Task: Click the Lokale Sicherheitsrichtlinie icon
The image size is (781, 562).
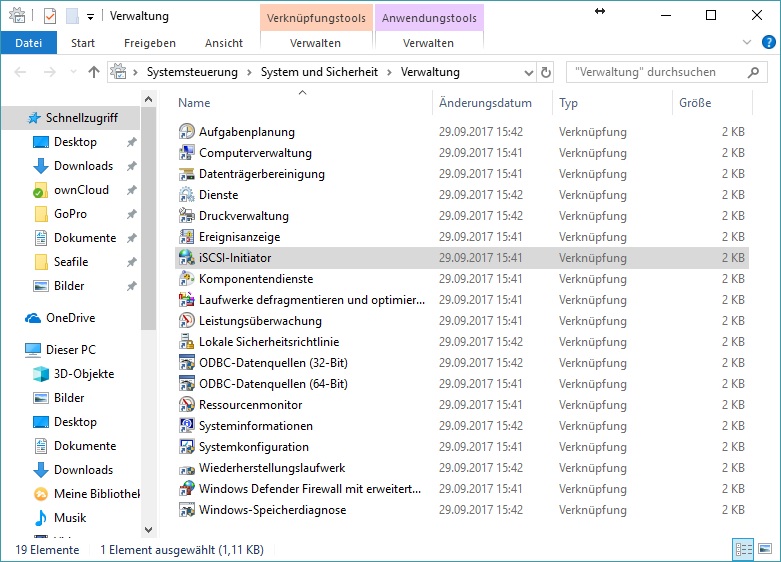Action: (x=187, y=342)
